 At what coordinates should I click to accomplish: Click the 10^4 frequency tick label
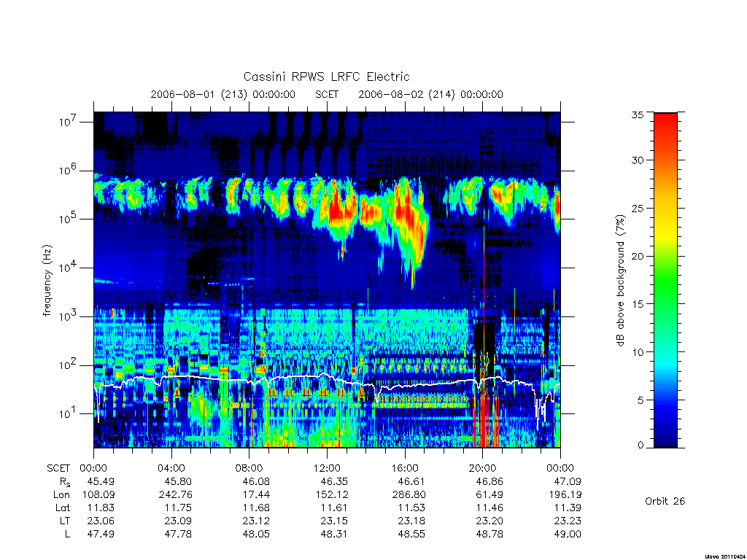tap(69, 268)
